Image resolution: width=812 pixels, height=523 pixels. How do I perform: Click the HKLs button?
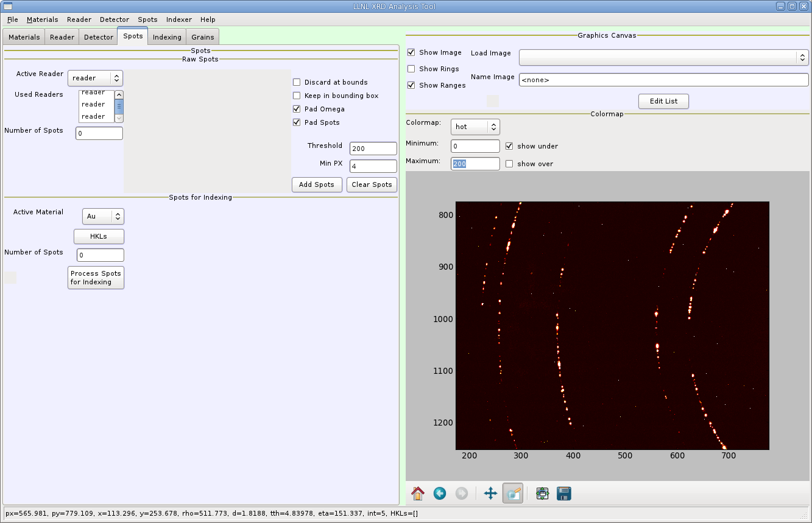click(99, 236)
